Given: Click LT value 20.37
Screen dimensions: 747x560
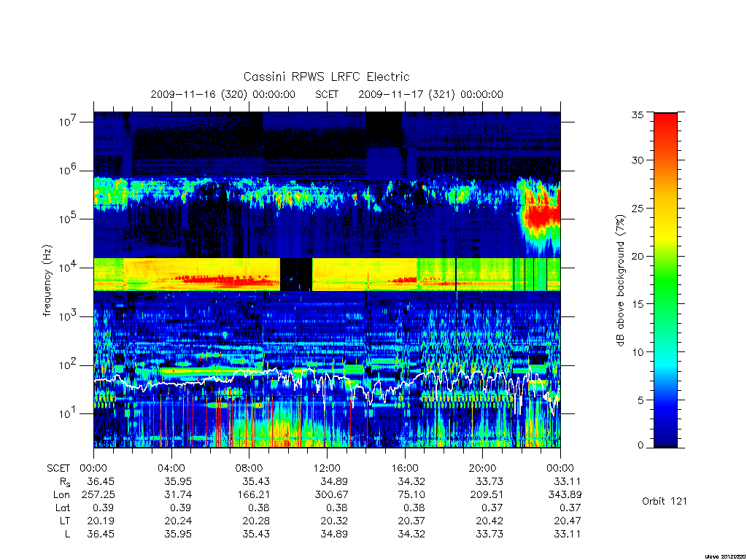Looking at the screenshot, I should pyautogui.click(x=411, y=521).
